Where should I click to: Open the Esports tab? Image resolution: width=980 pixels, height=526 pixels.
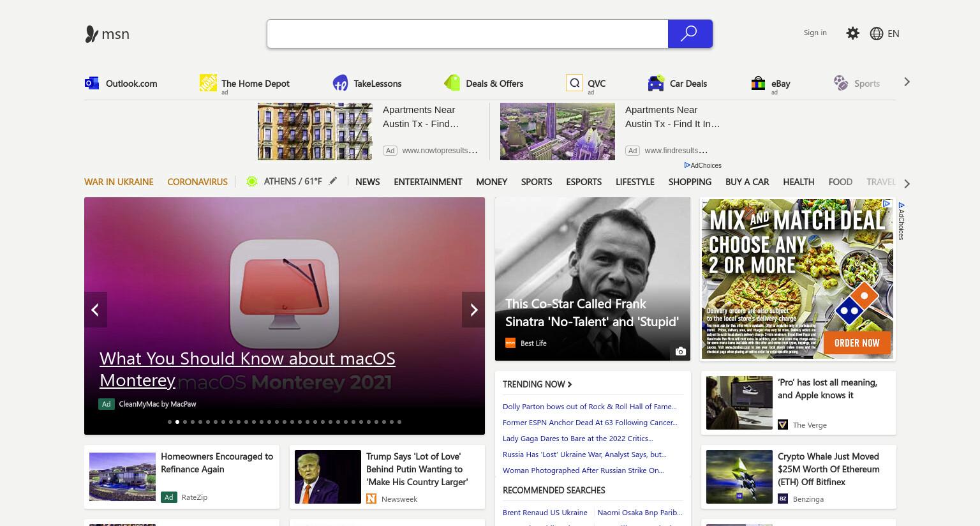(583, 182)
